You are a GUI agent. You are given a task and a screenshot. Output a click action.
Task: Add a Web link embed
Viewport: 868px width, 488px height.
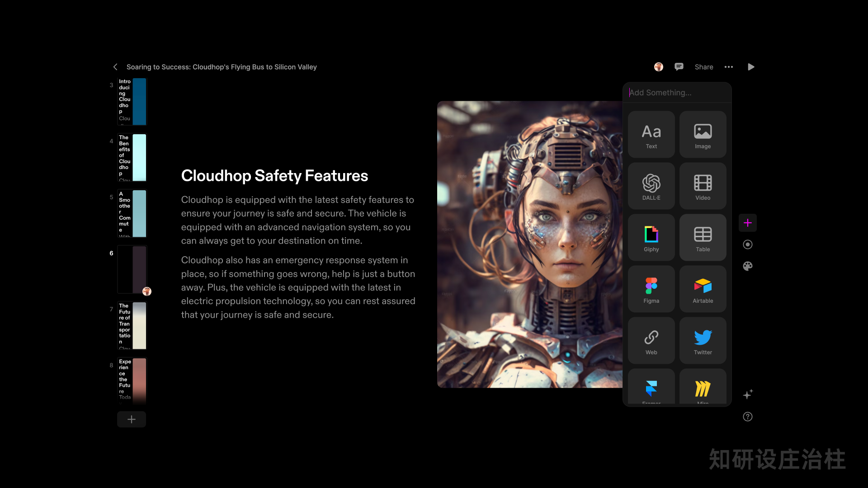pyautogui.click(x=651, y=340)
